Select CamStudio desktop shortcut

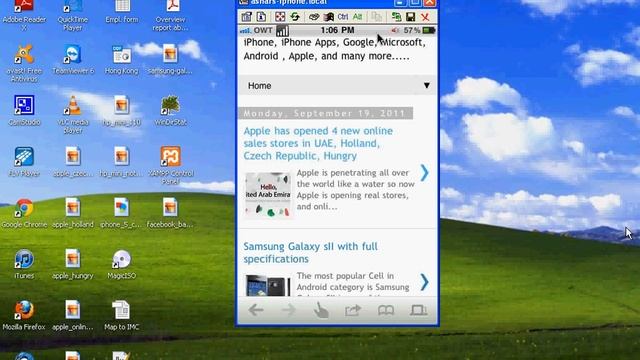(24, 110)
